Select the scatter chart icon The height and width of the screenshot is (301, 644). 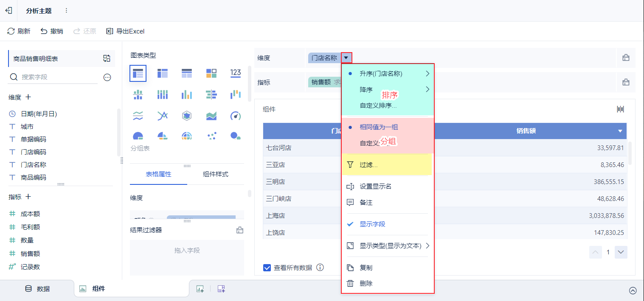click(211, 136)
